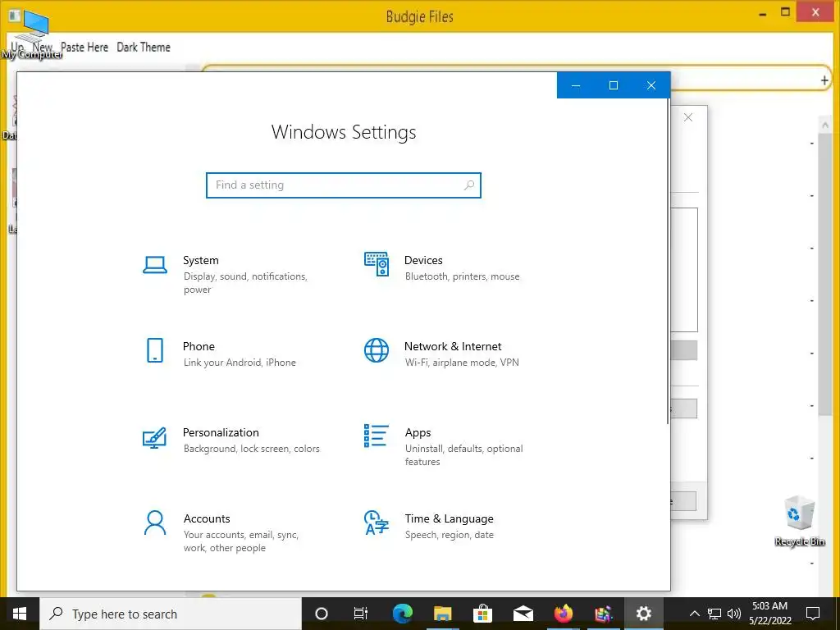Open the Apps settings icon
Viewport: 840px width, 630px height.
tap(376, 436)
